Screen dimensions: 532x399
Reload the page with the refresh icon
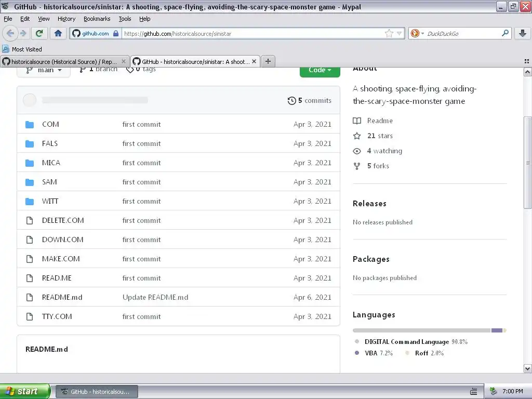(39, 33)
